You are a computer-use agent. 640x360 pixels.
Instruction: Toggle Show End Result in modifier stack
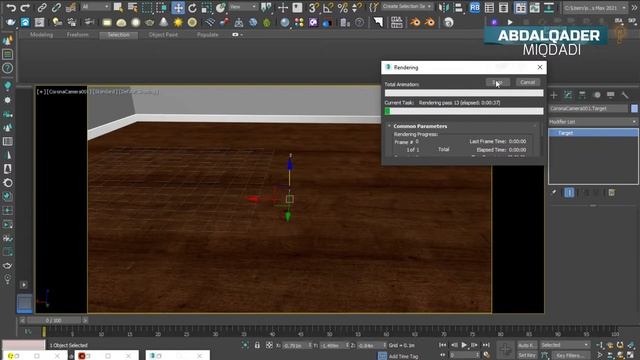[x=569, y=192]
